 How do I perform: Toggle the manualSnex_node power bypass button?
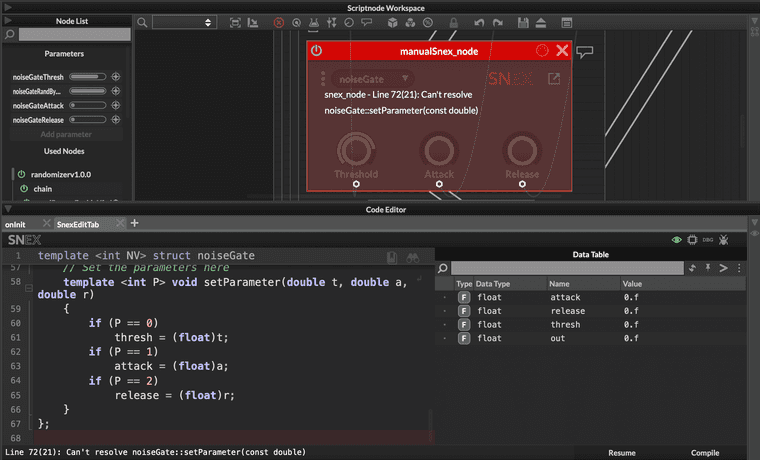pyautogui.click(x=317, y=50)
